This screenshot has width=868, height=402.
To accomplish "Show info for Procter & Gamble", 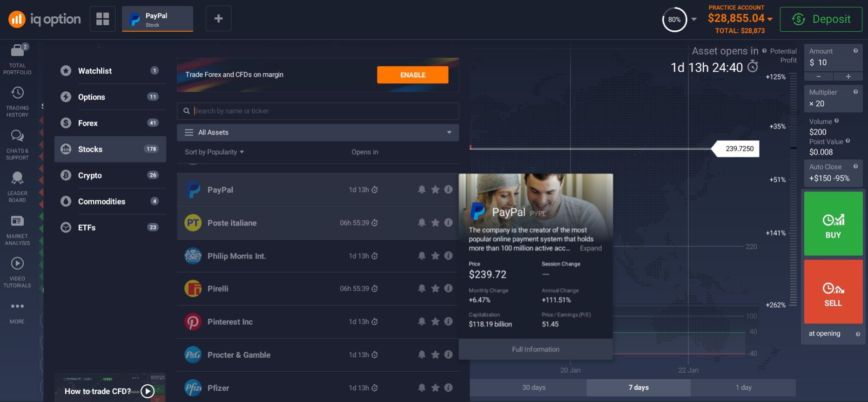I will (448, 354).
